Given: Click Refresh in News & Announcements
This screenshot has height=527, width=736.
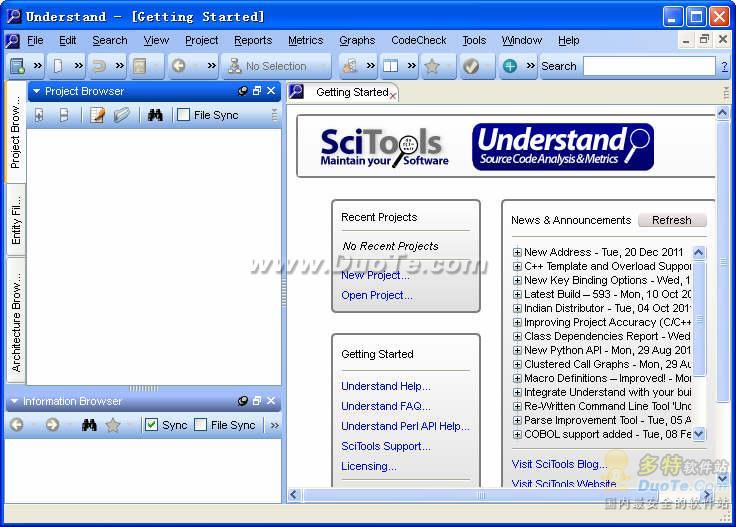Looking at the screenshot, I should pyautogui.click(x=672, y=220).
